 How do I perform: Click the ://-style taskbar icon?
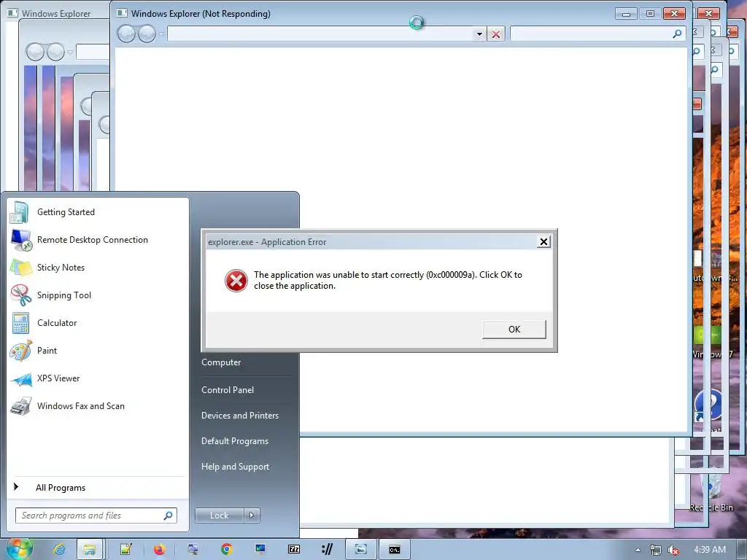(x=328, y=550)
